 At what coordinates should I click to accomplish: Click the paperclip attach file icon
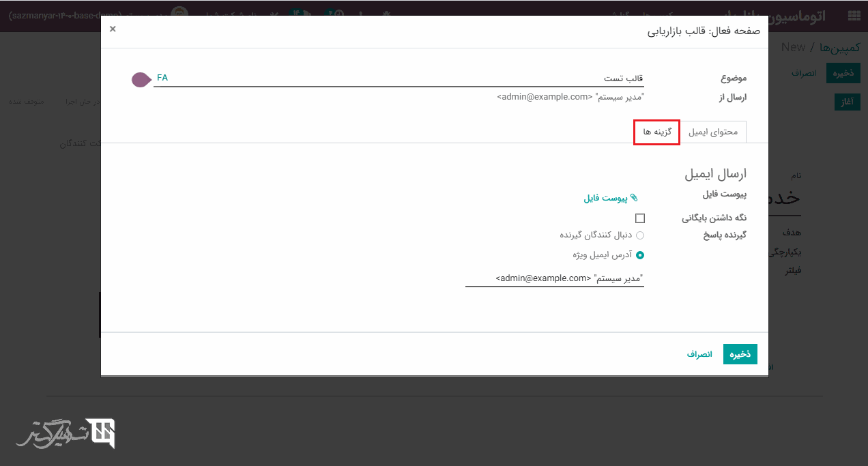[x=634, y=198]
